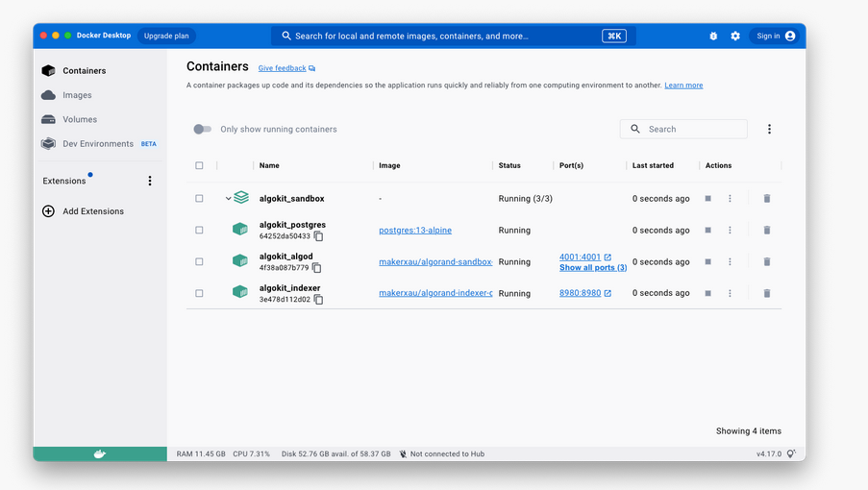
Task: Open Extensions three-dot menu
Action: (x=149, y=181)
